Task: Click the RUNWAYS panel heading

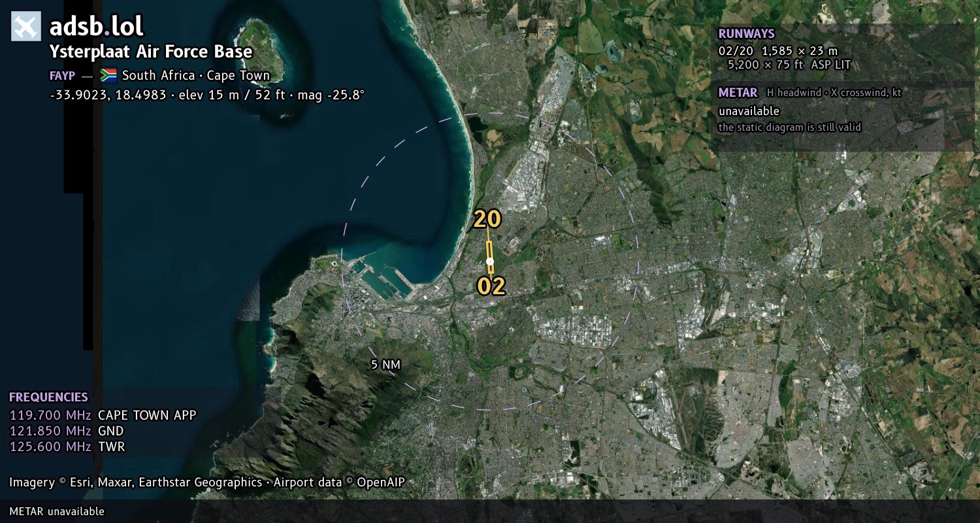Action: (746, 34)
